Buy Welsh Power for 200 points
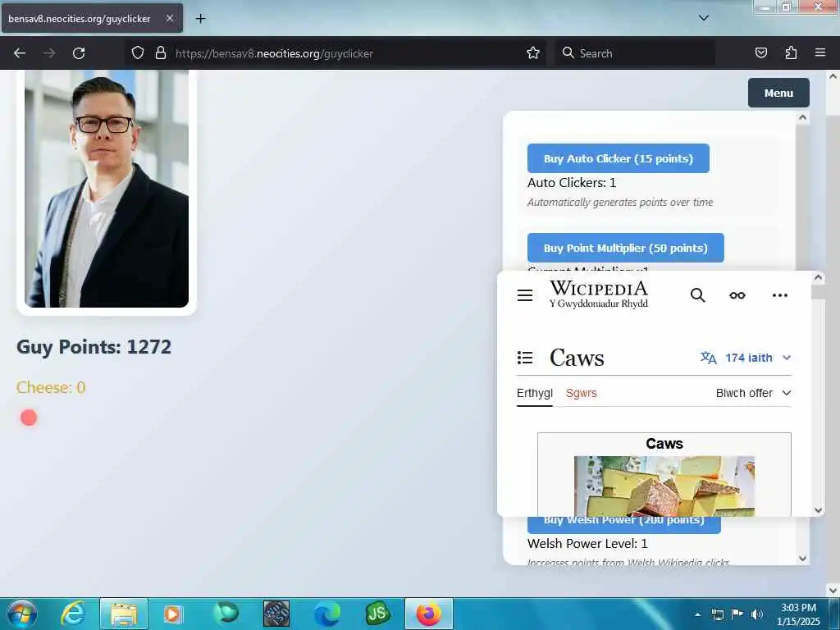 [x=624, y=524]
